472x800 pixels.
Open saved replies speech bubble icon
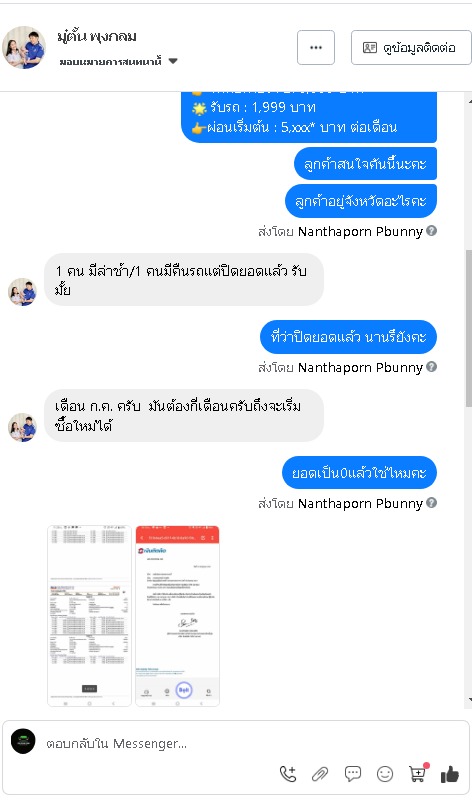coord(353,774)
